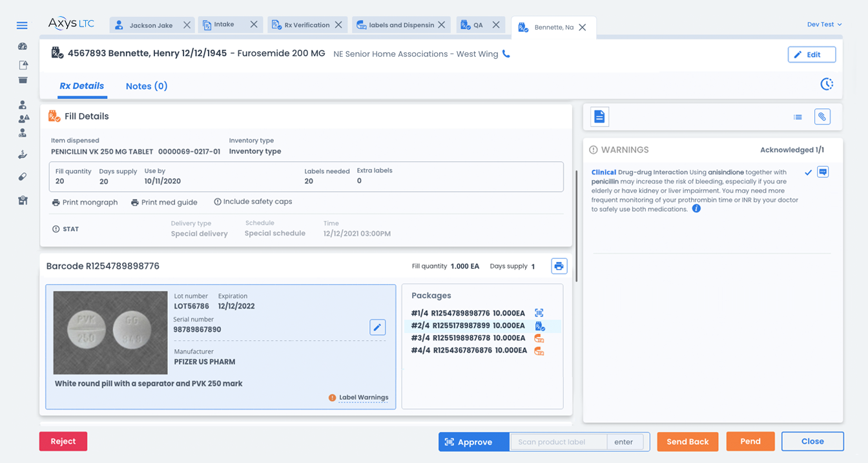The width and height of the screenshot is (868, 463).
Task: Click orange icon for package #3/4
Action: click(x=539, y=338)
